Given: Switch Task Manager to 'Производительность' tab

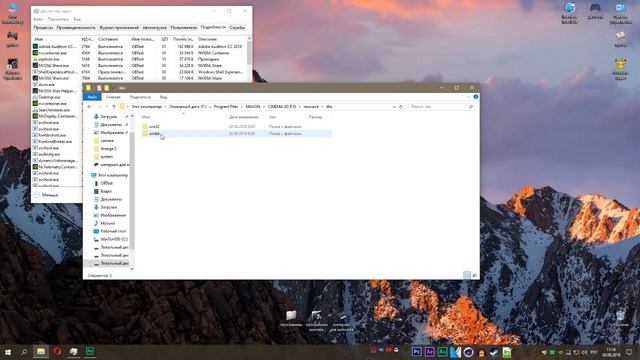Looking at the screenshot, I should click(x=76, y=27).
